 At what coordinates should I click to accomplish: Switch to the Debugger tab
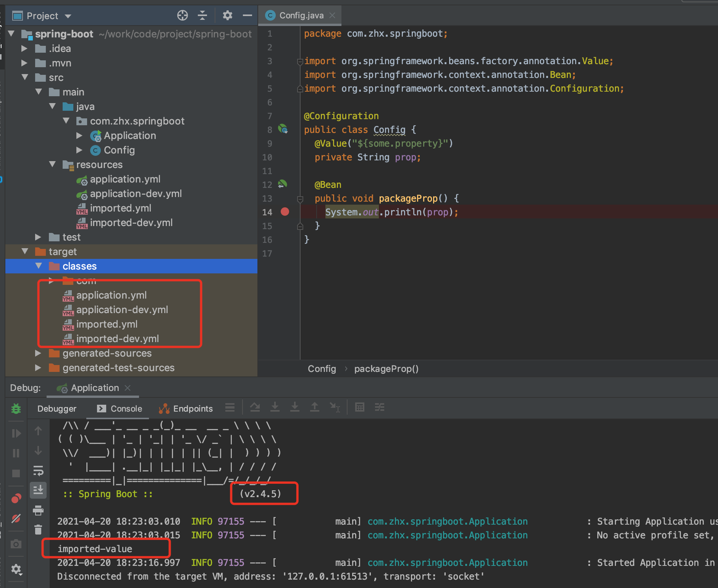57,409
